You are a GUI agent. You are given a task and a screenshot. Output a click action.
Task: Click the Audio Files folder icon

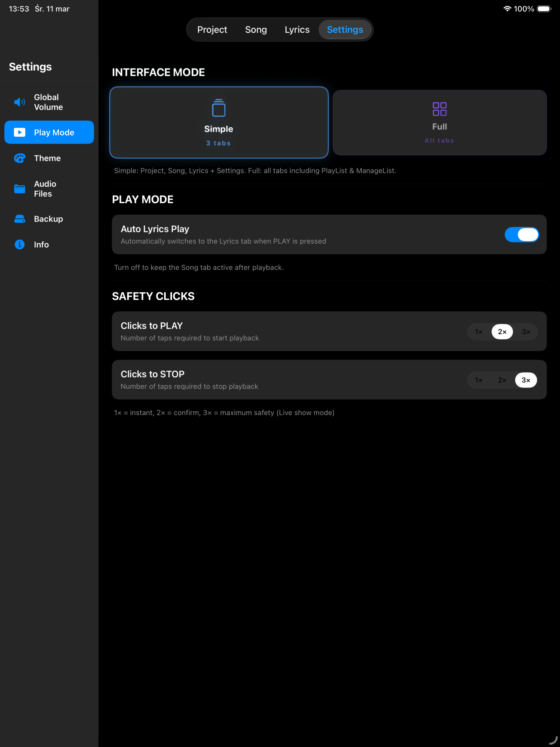19,189
